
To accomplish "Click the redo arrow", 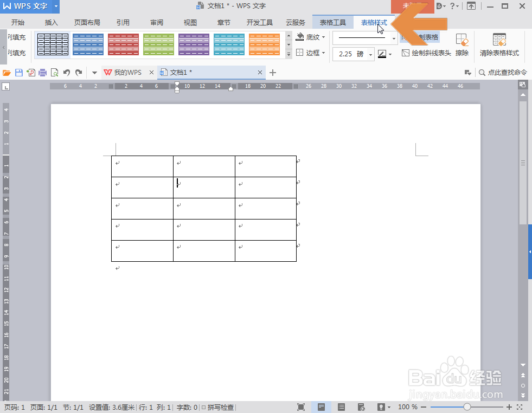I will (79, 73).
